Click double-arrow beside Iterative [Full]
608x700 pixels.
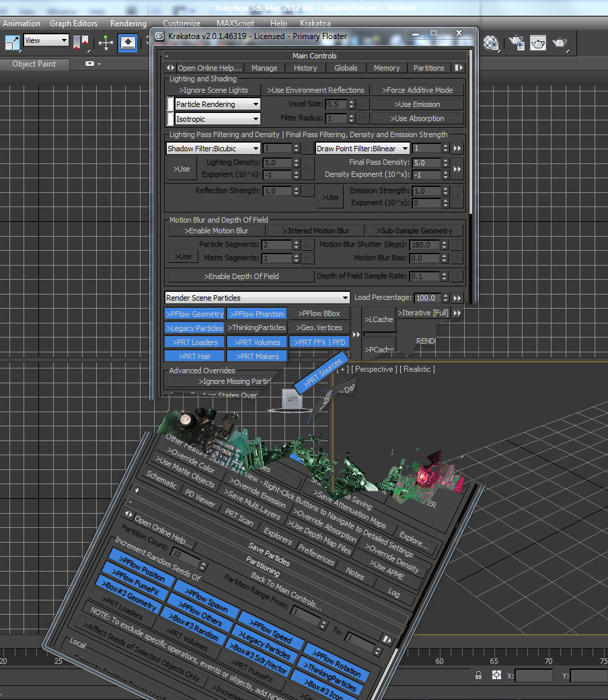(457, 313)
